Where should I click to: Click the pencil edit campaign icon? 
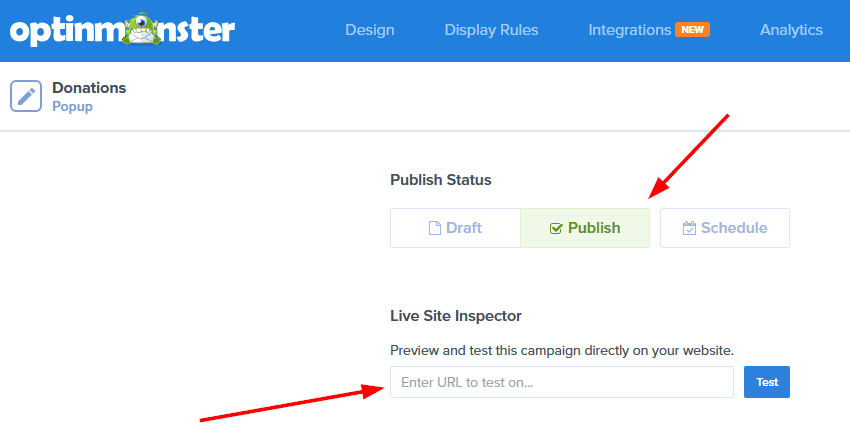(x=26, y=96)
